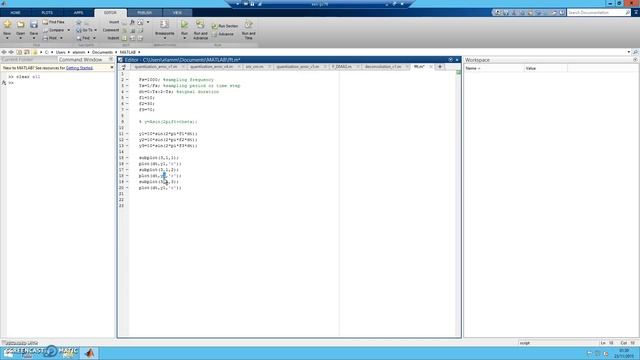Viewport: 640px width, 360px height.
Task: Expand the Compare dropdown arrow
Action: pos(68,30)
